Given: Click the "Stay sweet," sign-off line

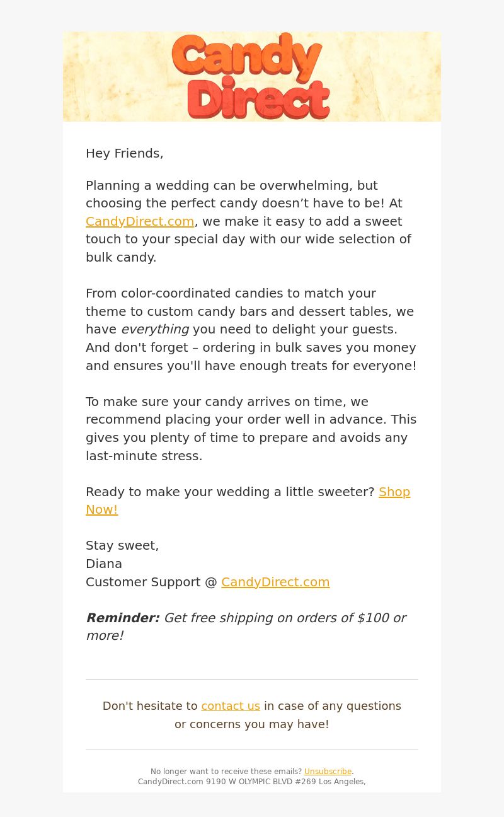Looking at the screenshot, I should (122, 545).
